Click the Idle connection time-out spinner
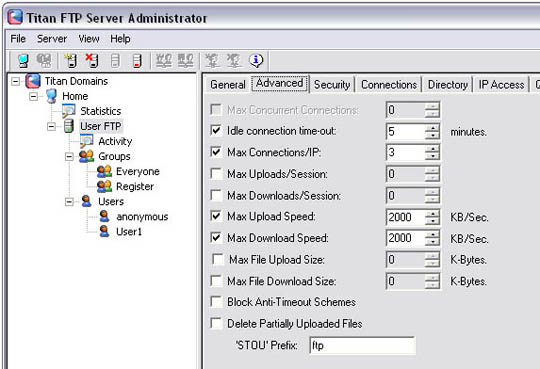Viewport: 540px width, 369px height. (x=432, y=131)
